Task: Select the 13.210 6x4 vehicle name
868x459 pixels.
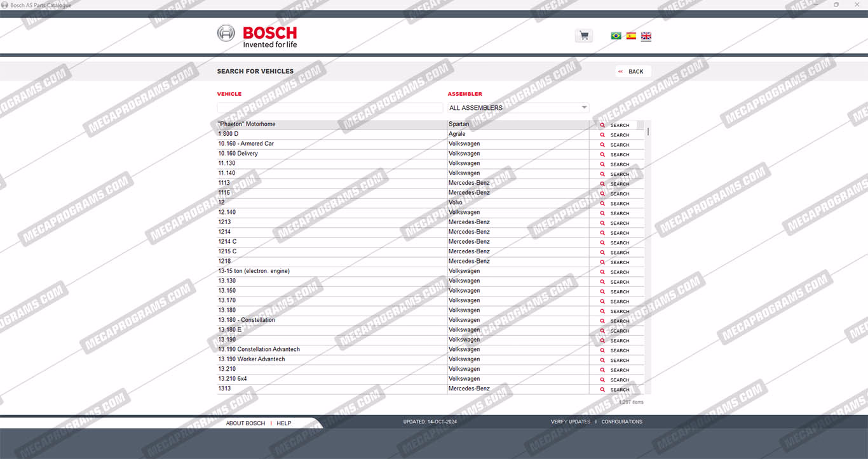Action: pyautogui.click(x=233, y=379)
